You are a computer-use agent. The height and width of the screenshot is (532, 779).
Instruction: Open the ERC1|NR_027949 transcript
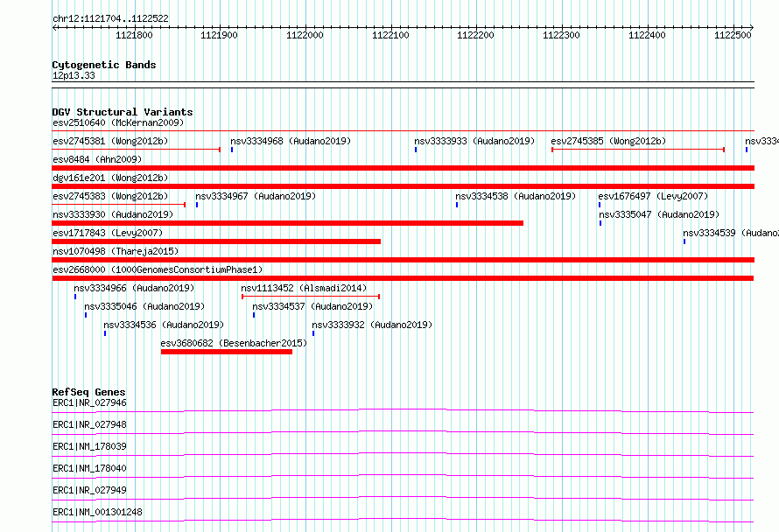(89, 490)
